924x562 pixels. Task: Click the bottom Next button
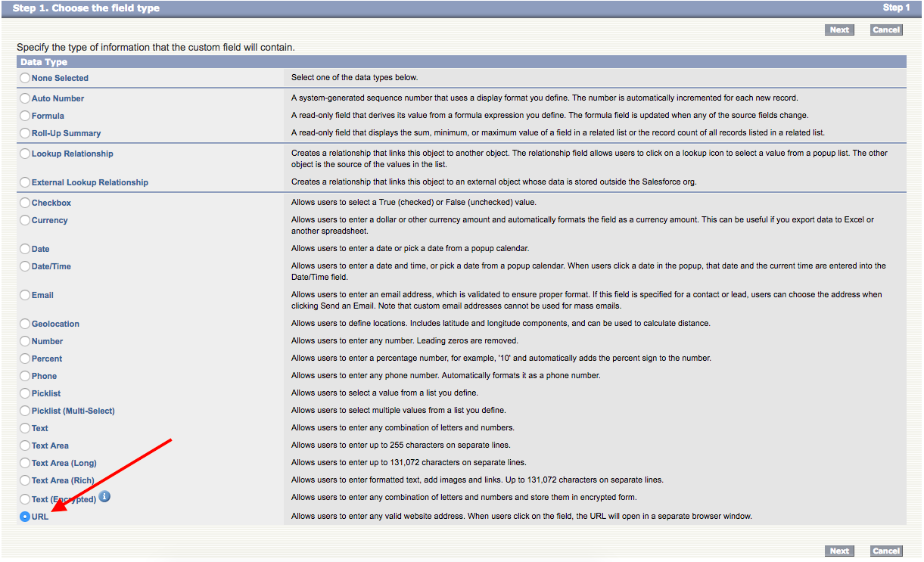pyautogui.click(x=839, y=551)
